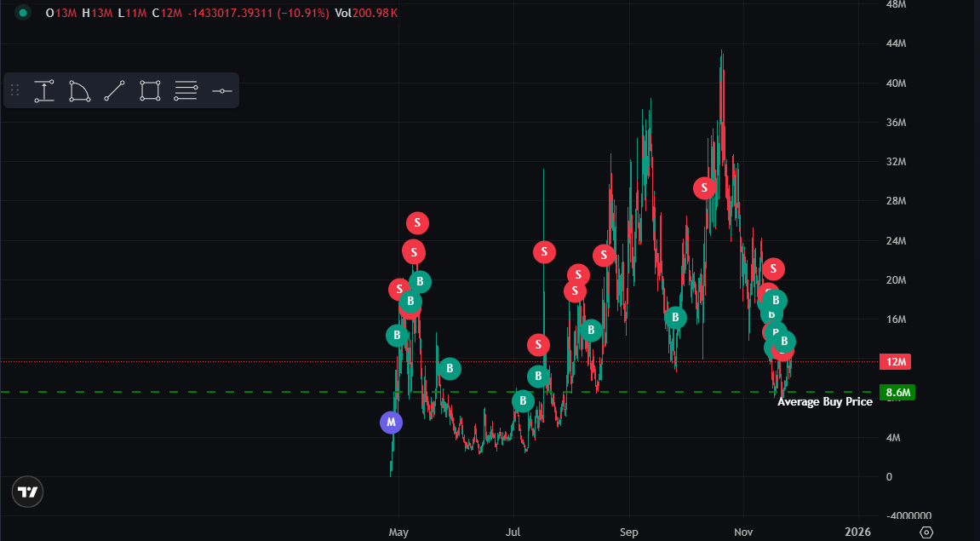Click the 2026 label on the time axis

pyautogui.click(x=859, y=532)
